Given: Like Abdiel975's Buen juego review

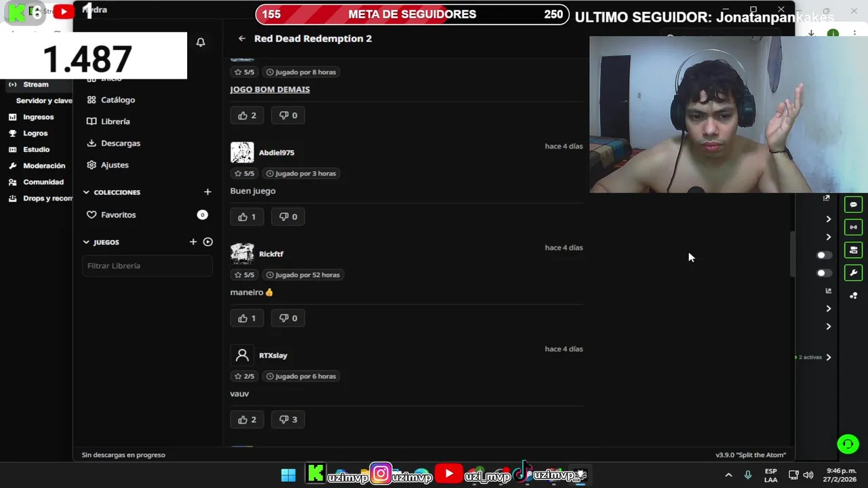Looking at the screenshot, I should [x=247, y=217].
